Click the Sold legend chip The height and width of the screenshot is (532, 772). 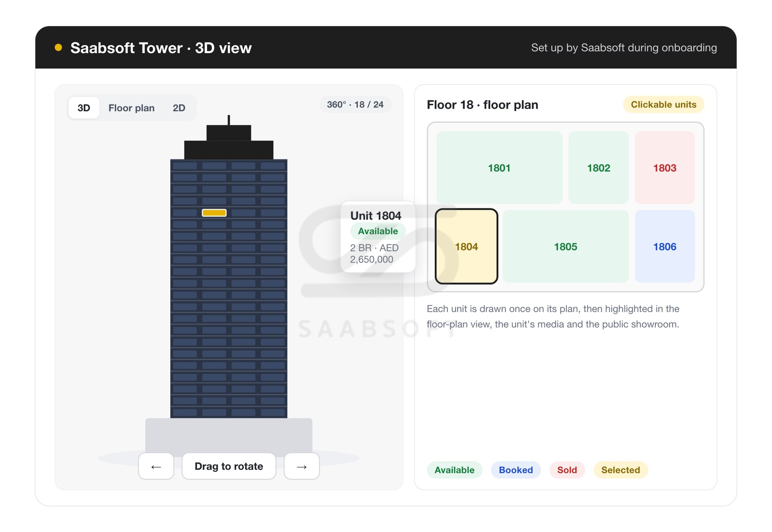coord(567,470)
